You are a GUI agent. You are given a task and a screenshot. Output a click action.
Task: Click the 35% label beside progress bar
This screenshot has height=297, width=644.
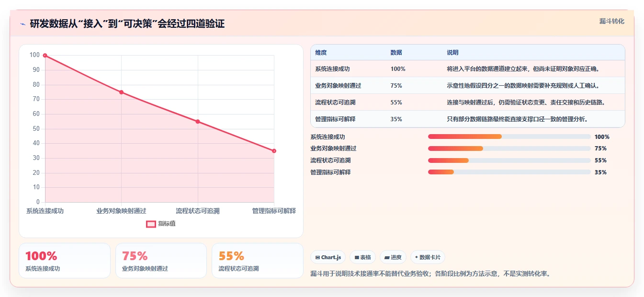point(600,172)
